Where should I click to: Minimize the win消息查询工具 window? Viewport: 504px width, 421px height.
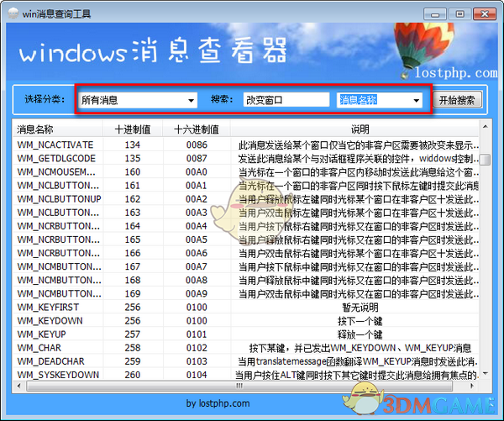tap(435, 14)
